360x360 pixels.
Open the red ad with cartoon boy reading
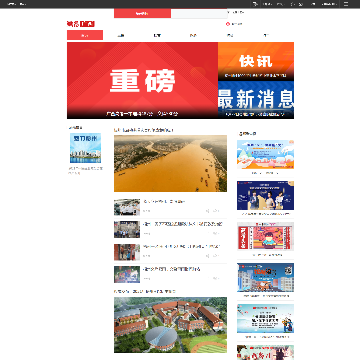[x=265, y=236]
